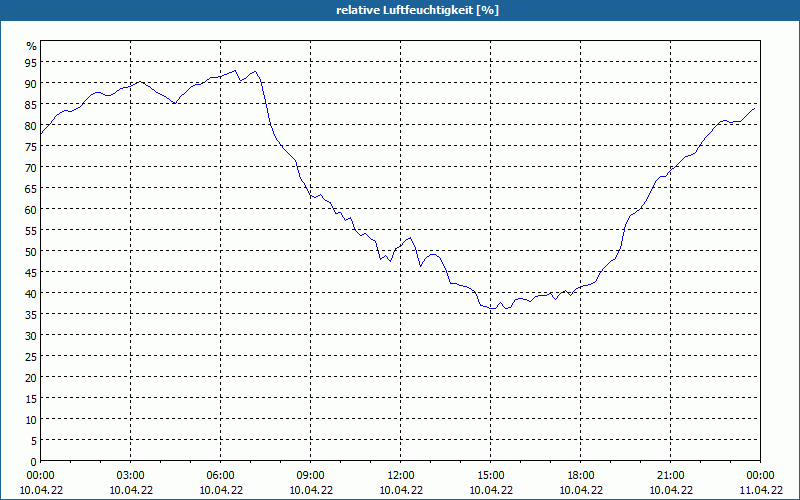Click the "10.04.22" date under 21:00
Image resolution: width=800 pixels, height=500 pixels.
pos(671,490)
